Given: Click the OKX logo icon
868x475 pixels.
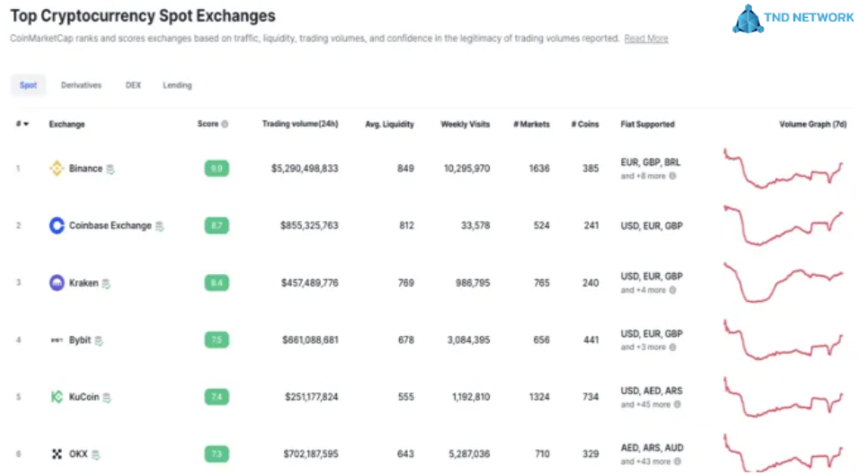Looking at the screenshot, I should pos(57,455).
